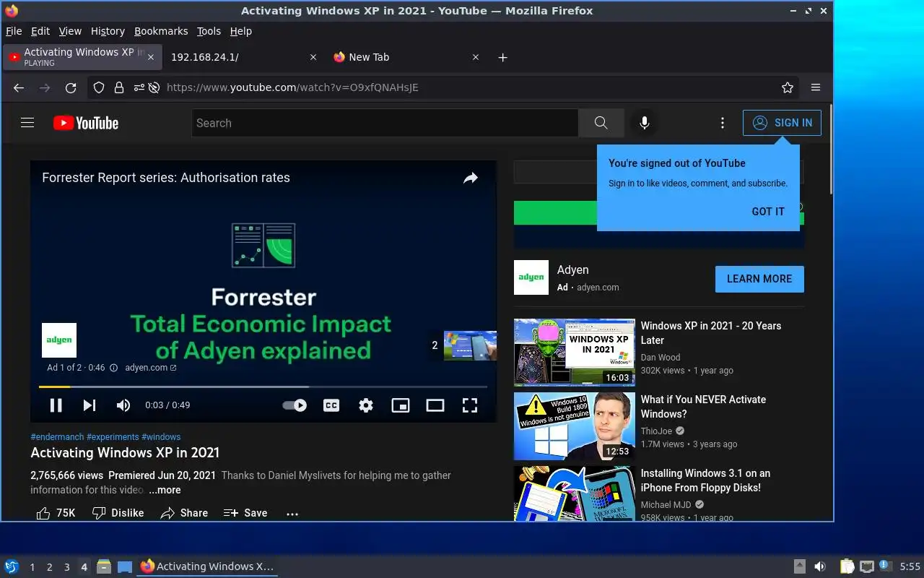Toggle the autoplay switch

click(295, 405)
